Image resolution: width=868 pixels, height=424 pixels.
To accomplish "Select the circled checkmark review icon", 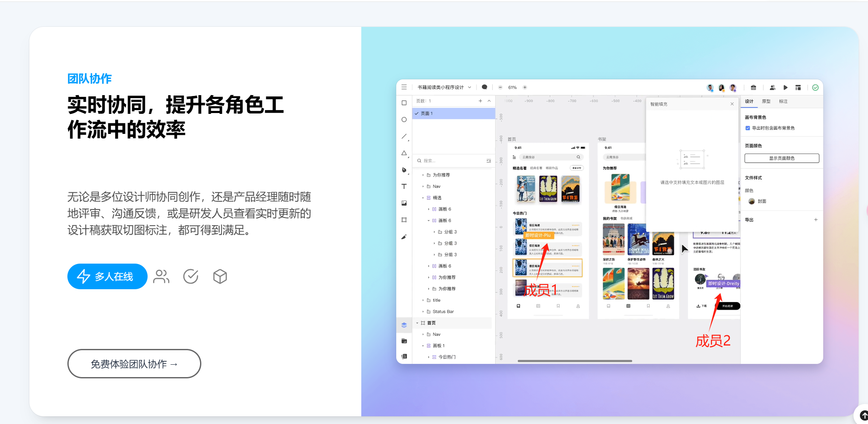I will click(x=191, y=276).
